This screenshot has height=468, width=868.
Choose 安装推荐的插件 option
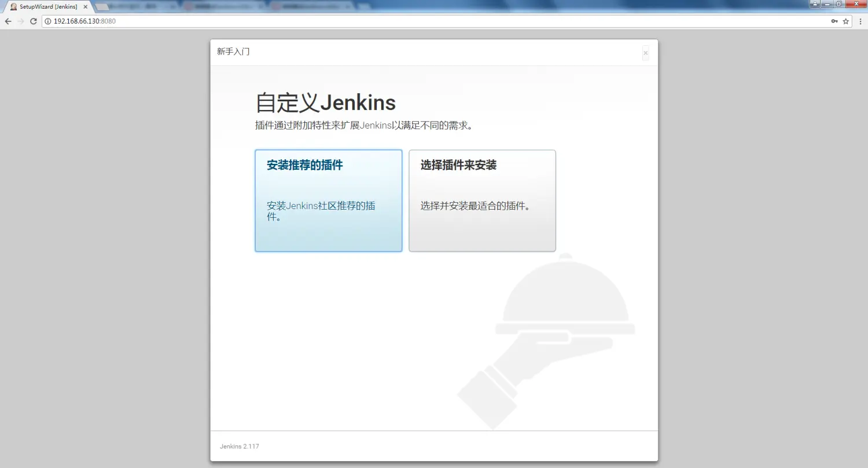click(329, 201)
